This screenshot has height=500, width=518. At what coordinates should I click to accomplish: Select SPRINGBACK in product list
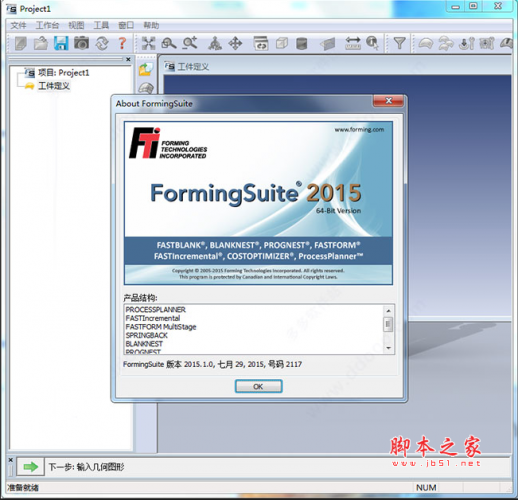(x=147, y=335)
